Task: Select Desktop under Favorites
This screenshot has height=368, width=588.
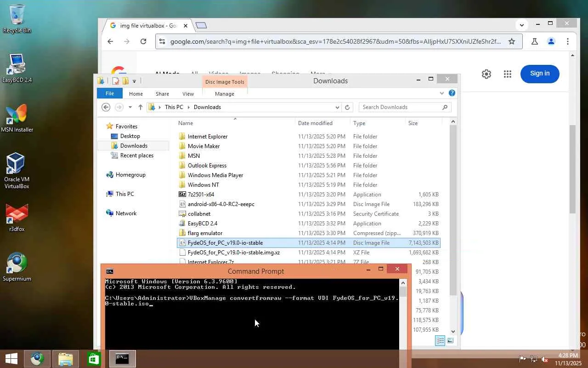Action: pos(130,136)
